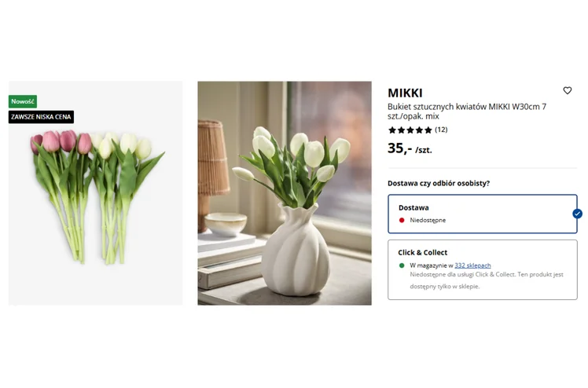The height and width of the screenshot is (388, 588).
Task: Click the Nowość green badge
Action: [x=23, y=101]
